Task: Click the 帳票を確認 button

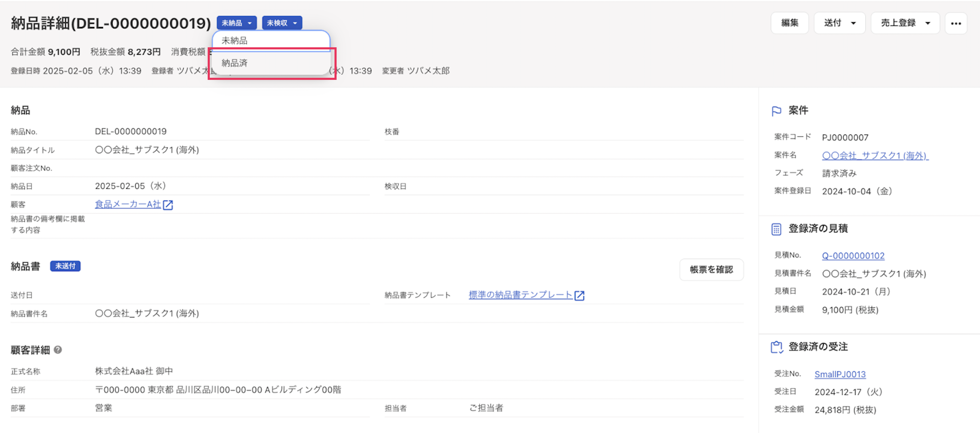Action: point(711,269)
